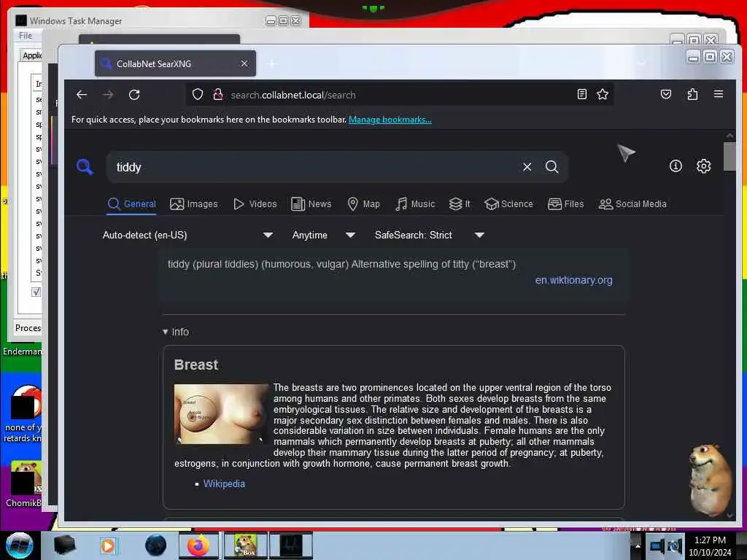
Task: Open the black box taskbar icon
Action: pyautogui.click(x=64, y=545)
